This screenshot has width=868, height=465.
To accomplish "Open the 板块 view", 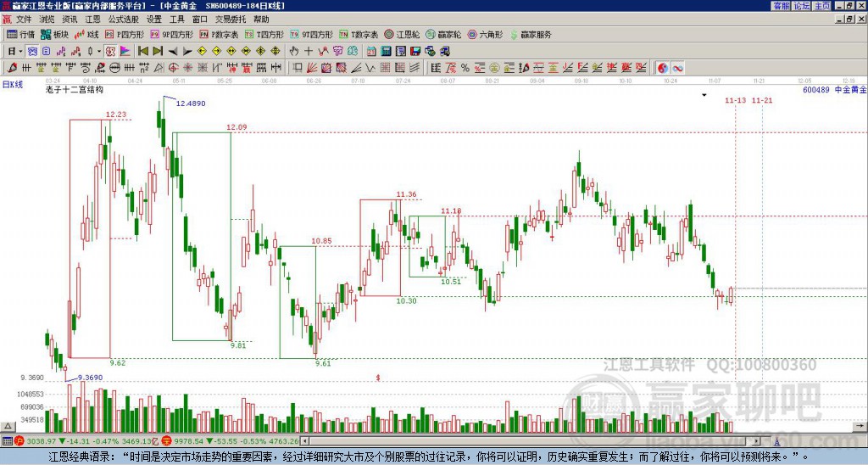I will 55,34.
